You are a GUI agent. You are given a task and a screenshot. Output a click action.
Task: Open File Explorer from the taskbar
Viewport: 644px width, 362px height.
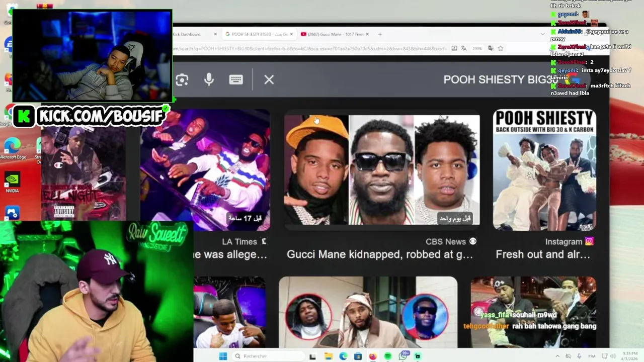pos(328,356)
